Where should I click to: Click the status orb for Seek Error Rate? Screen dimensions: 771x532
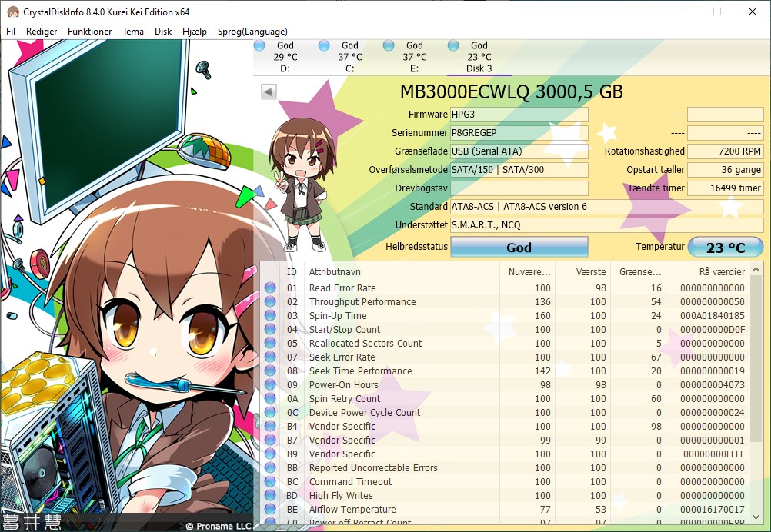[x=270, y=357]
